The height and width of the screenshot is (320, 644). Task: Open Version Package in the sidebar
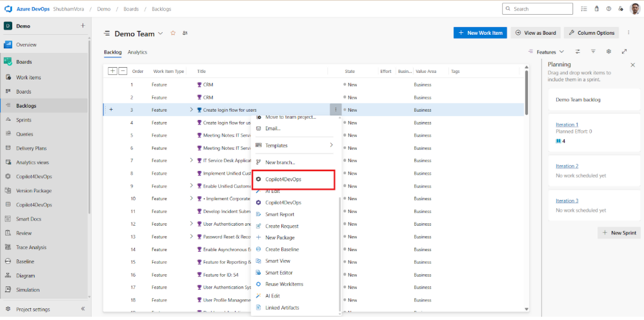[x=34, y=190]
